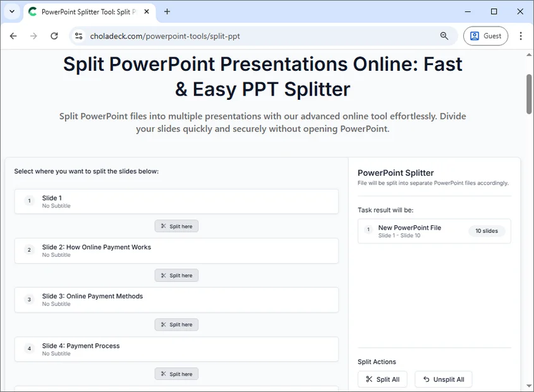
Task: Click the CholaDeck site logo in the tab
Action: (x=32, y=11)
